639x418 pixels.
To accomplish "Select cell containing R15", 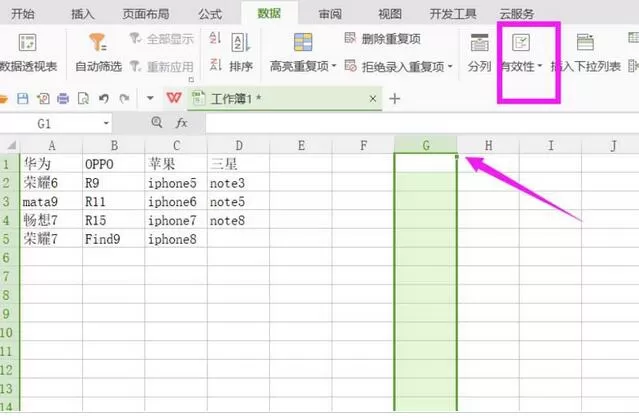I will (x=114, y=220).
